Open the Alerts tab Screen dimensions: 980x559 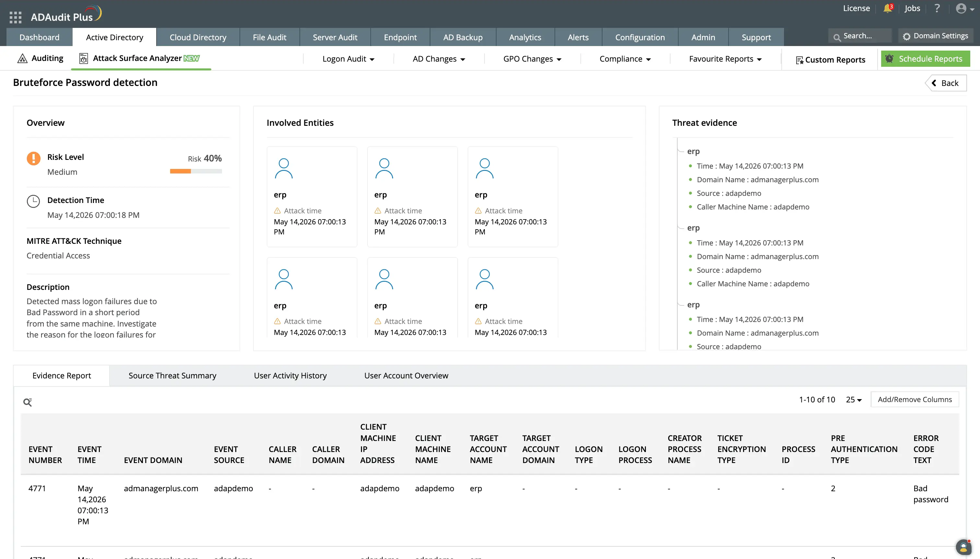pyautogui.click(x=578, y=37)
